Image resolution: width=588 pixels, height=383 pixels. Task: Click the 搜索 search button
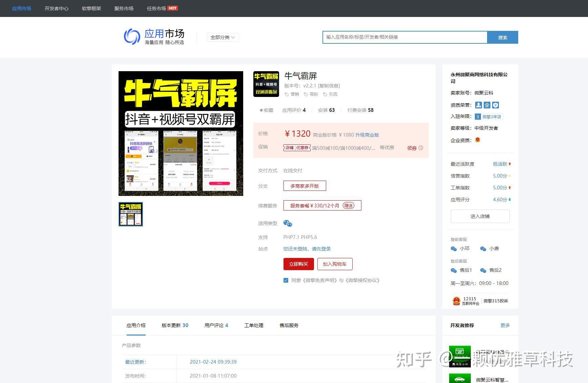pyautogui.click(x=503, y=37)
